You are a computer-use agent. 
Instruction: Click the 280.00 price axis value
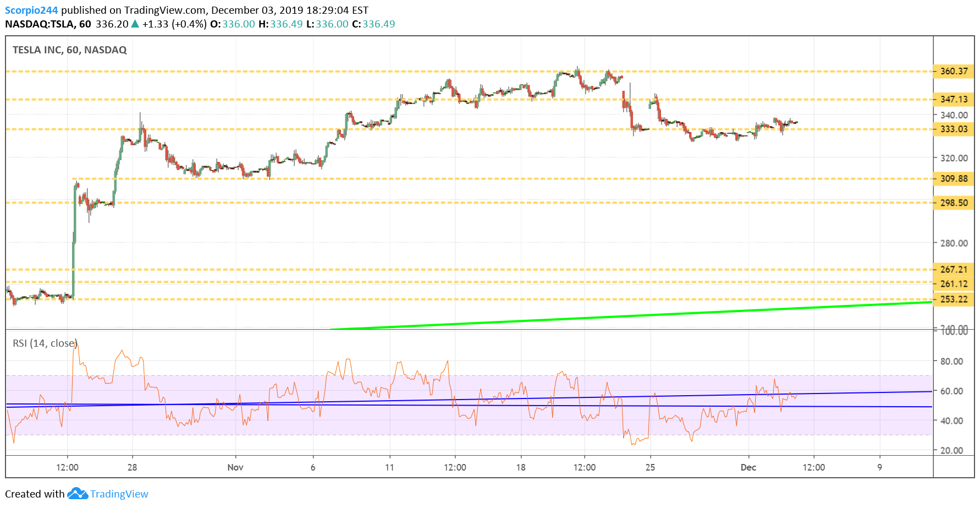click(x=954, y=243)
